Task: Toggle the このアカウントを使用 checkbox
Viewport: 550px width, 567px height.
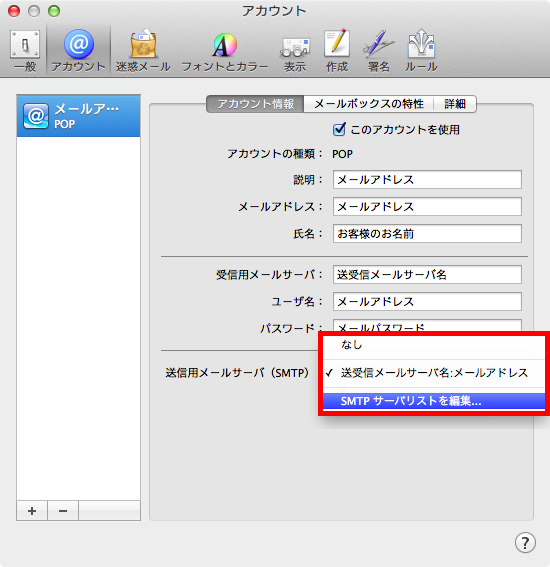Action: point(339,129)
